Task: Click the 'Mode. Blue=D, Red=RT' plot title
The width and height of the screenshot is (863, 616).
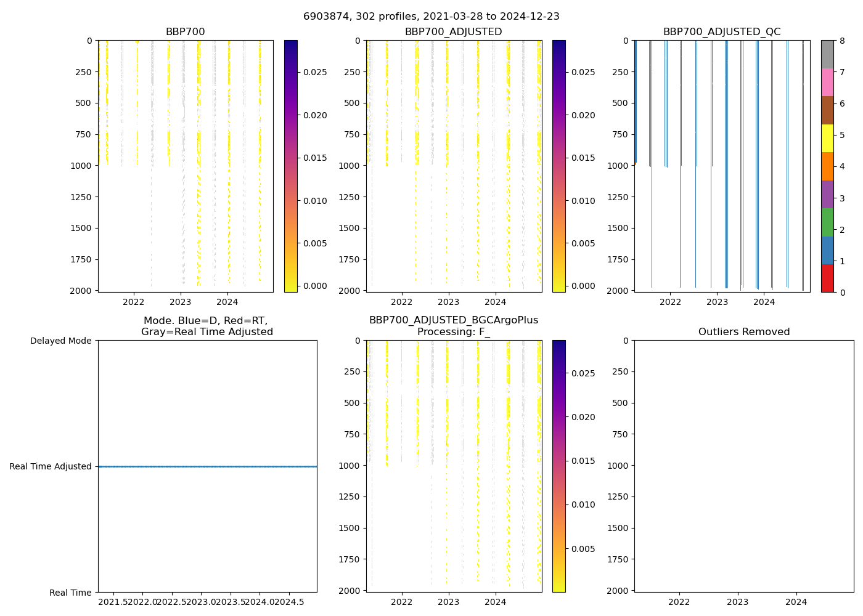Action: (x=207, y=326)
